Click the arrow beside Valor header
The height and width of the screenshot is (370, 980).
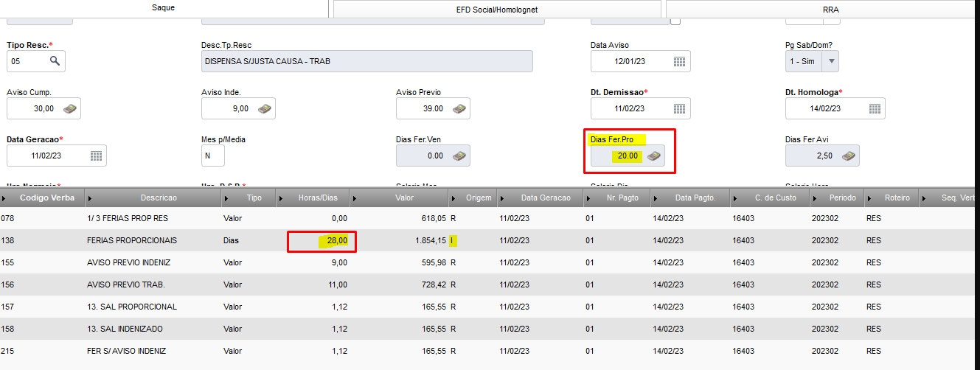(355, 198)
